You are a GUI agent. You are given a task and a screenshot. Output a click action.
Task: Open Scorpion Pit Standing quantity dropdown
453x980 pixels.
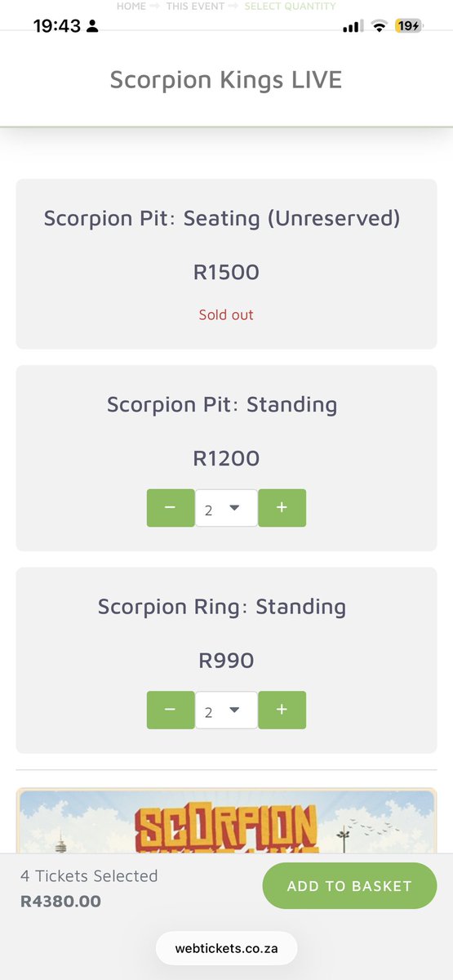click(226, 508)
